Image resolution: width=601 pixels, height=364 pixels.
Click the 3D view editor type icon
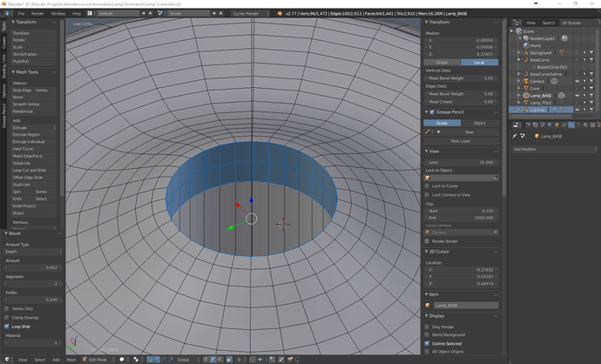(x=7, y=359)
